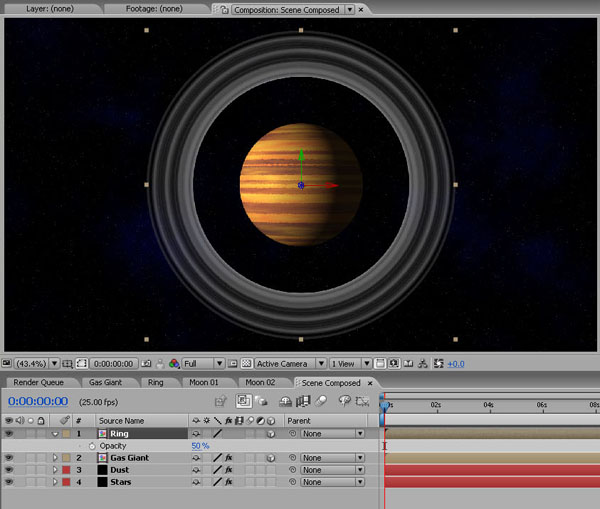
Task: Click the parent pick whip for Gas Giant
Action: point(292,458)
